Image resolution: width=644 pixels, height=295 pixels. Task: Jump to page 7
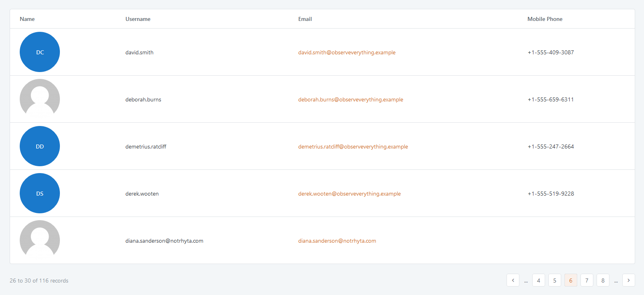click(x=587, y=280)
